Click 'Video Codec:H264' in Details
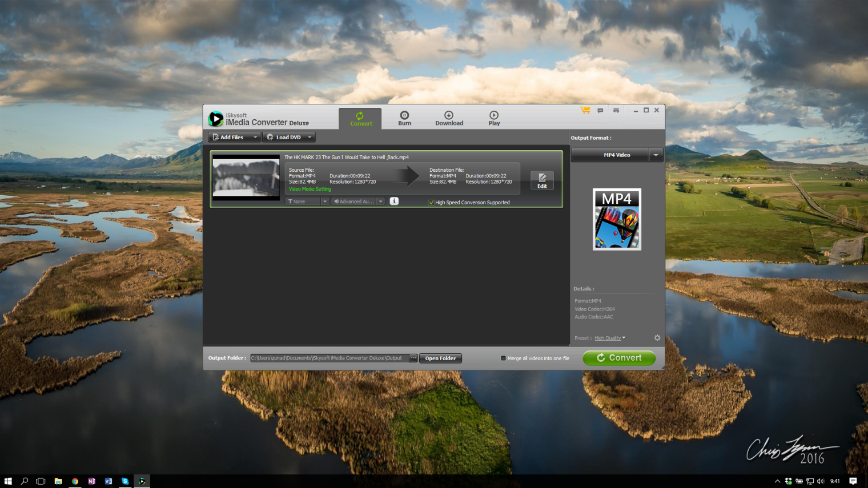This screenshot has width=868, height=488. (594, 309)
